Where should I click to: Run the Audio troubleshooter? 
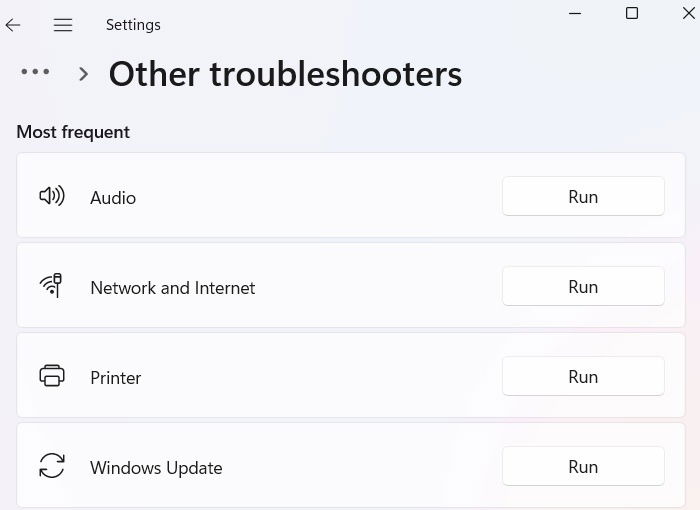583,196
